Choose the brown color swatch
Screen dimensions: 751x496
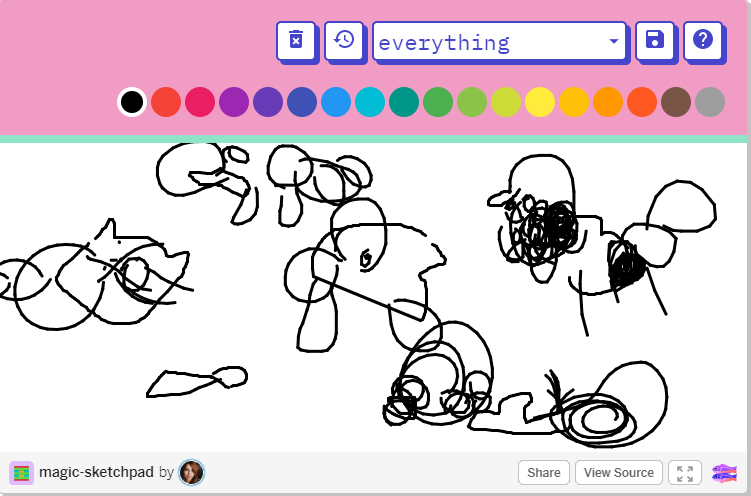point(676,102)
